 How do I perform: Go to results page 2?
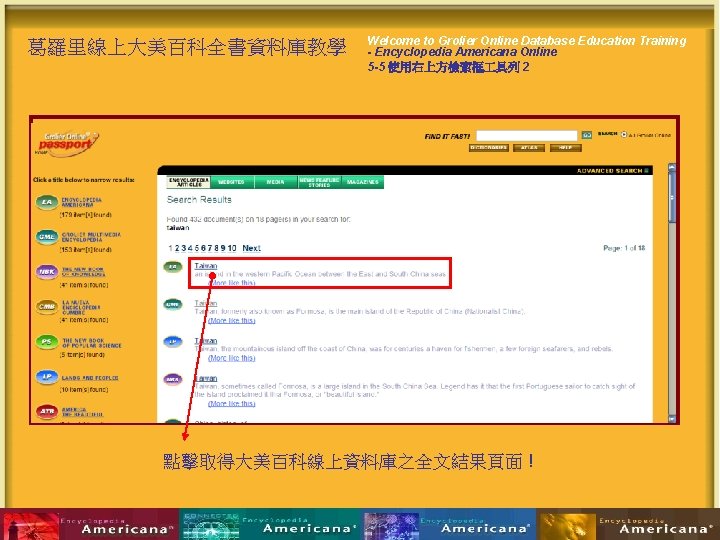tap(177, 248)
